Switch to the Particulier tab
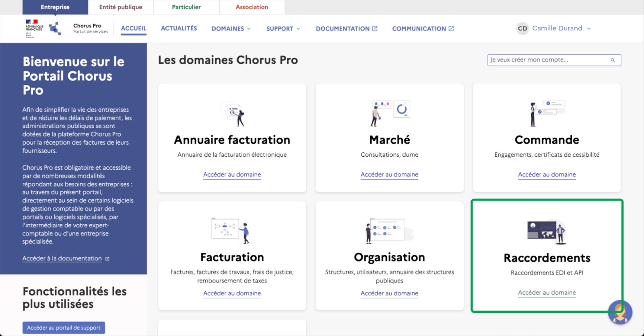The width and height of the screenshot is (644, 336). point(186,7)
